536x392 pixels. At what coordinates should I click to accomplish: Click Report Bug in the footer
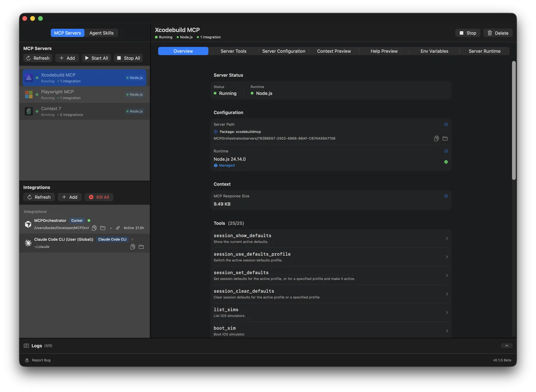pyautogui.click(x=41, y=360)
